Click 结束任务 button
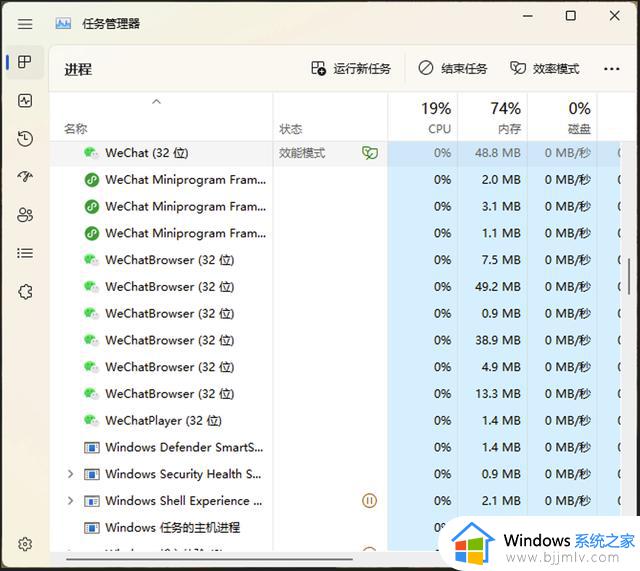The width and height of the screenshot is (640, 571). tap(453, 68)
